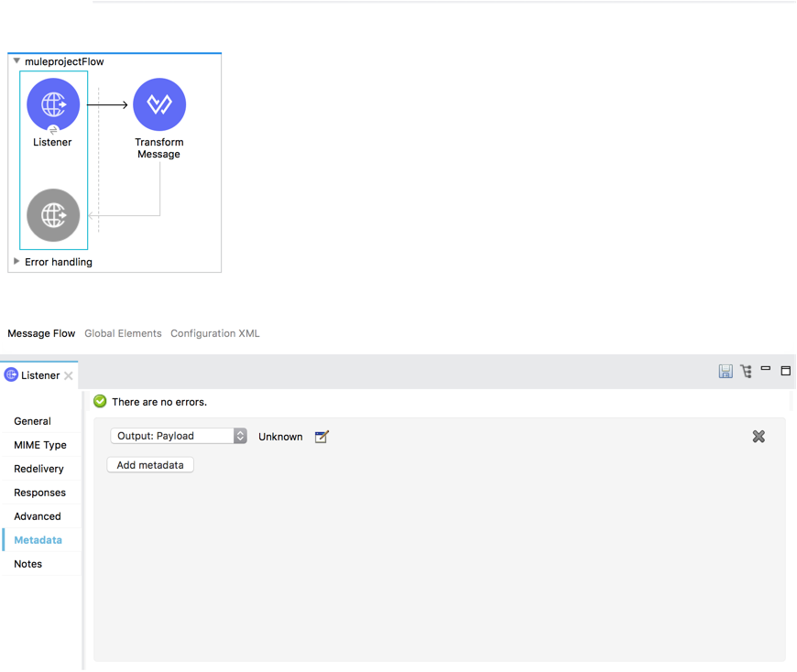
Task: Open the Global Elements tab
Action: [x=123, y=333]
